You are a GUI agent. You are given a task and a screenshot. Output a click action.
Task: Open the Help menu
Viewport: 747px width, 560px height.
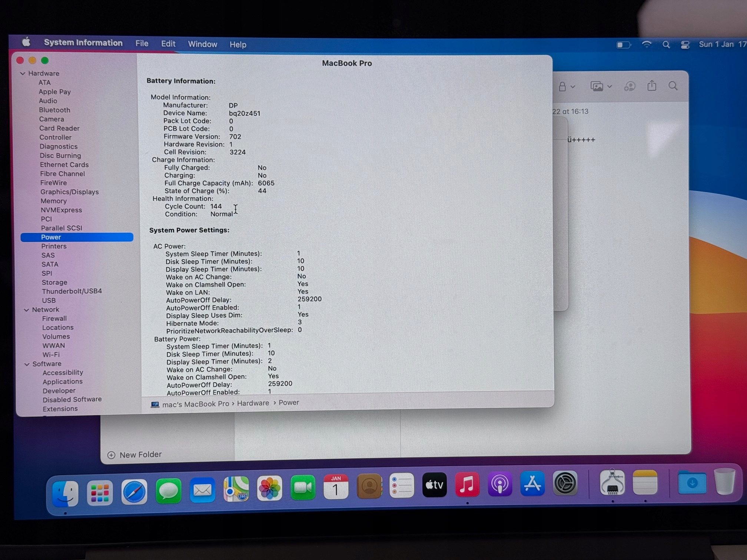tap(238, 44)
